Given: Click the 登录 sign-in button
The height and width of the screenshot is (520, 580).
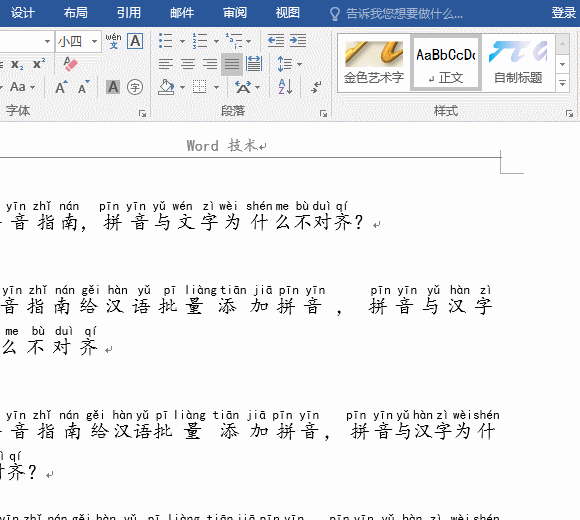Looking at the screenshot, I should 564,13.
